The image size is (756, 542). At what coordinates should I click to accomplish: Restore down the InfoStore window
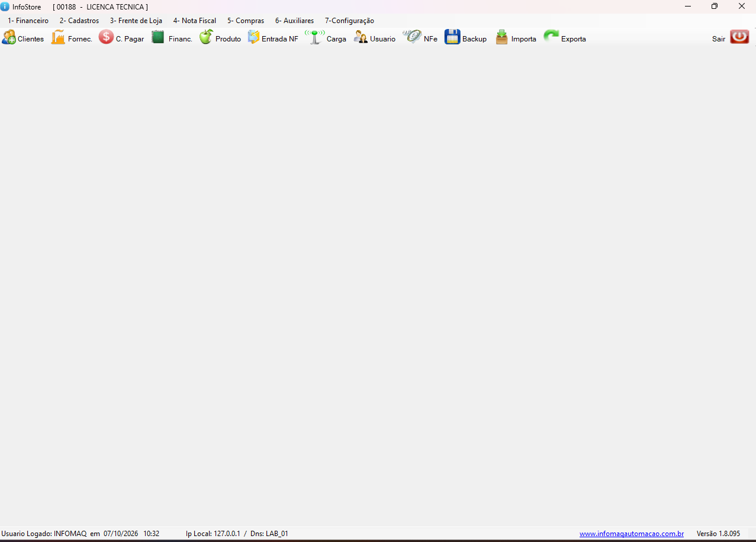715,7
